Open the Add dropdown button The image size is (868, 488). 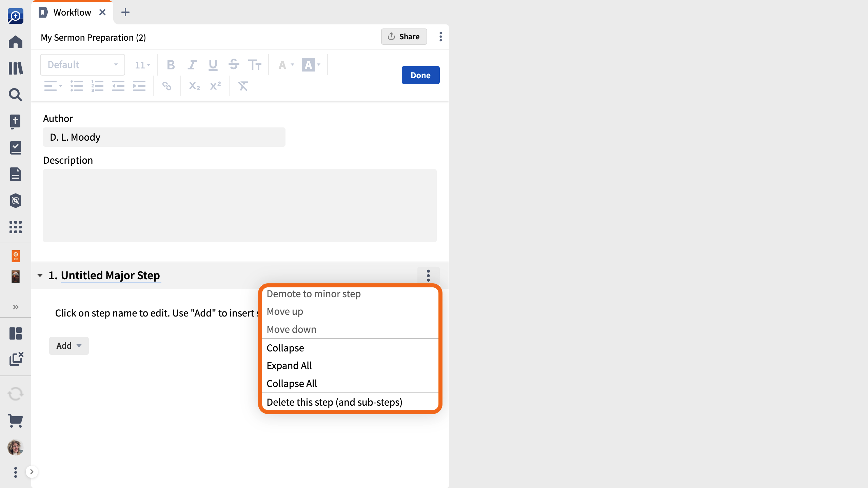pyautogui.click(x=69, y=346)
